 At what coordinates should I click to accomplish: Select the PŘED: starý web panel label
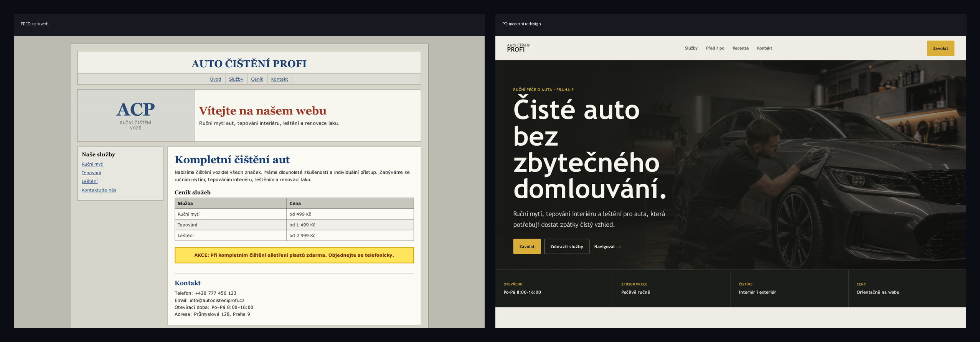click(35, 24)
